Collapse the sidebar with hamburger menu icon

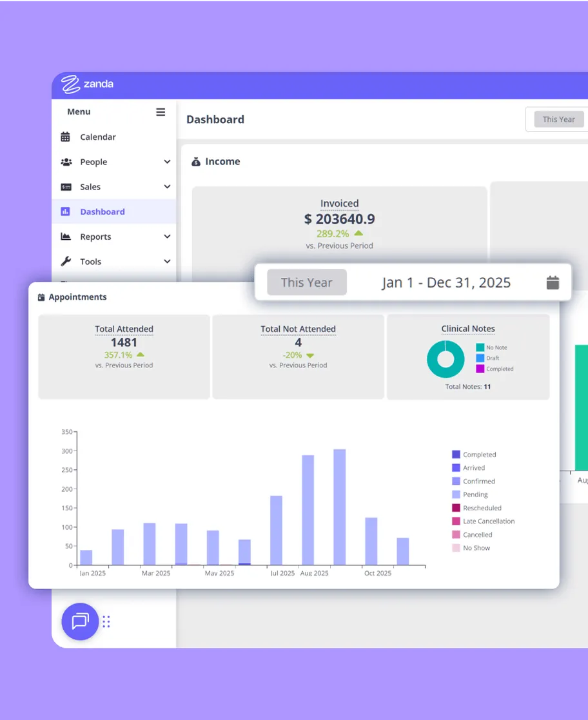pyautogui.click(x=161, y=112)
